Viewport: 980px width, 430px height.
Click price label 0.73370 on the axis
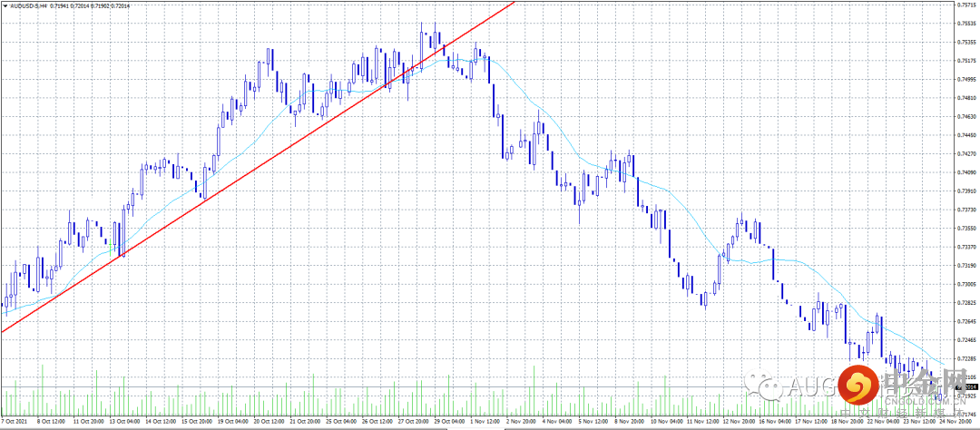[965, 247]
